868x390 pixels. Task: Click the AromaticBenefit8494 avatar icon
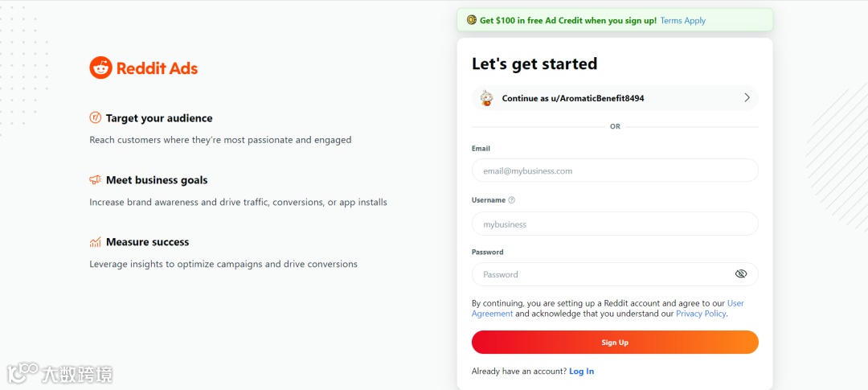tap(486, 98)
